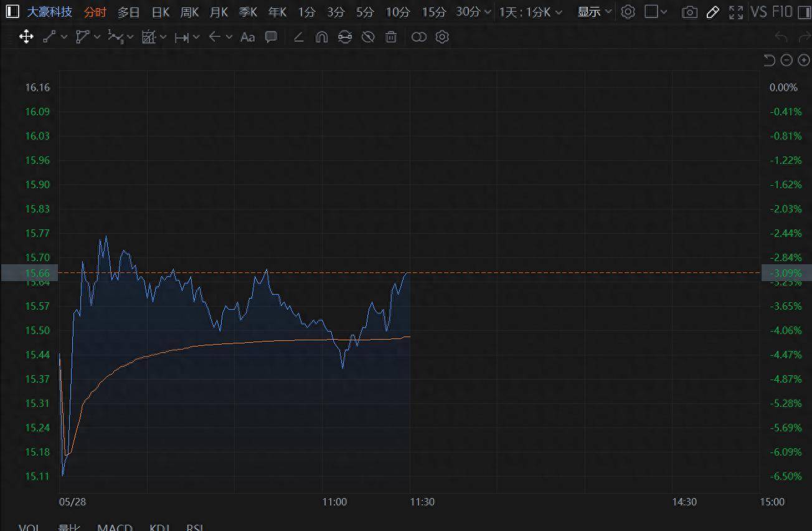Add a text annotation with Aa tool
The width and height of the screenshot is (812, 531).
(x=248, y=37)
